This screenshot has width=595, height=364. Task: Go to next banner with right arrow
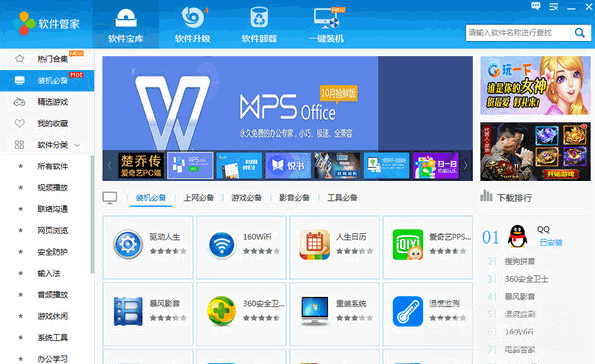(x=466, y=165)
